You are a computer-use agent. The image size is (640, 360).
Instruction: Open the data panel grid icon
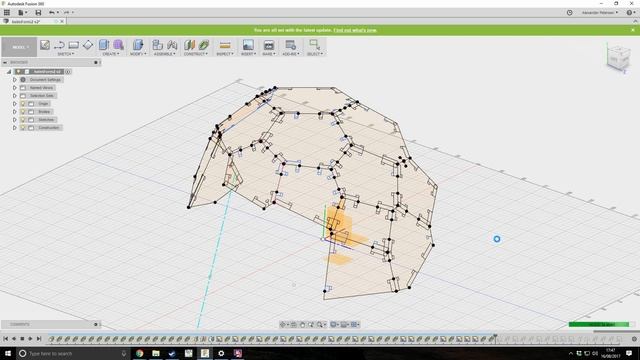click(x=7, y=12)
